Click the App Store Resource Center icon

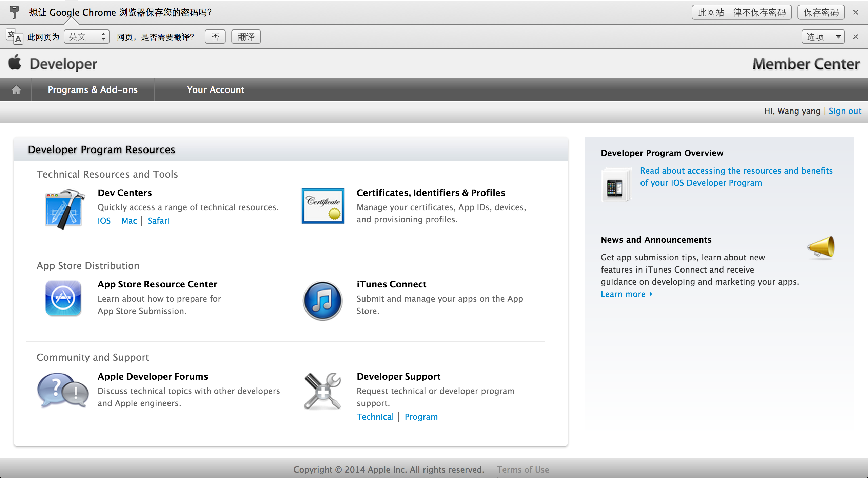click(x=63, y=298)
